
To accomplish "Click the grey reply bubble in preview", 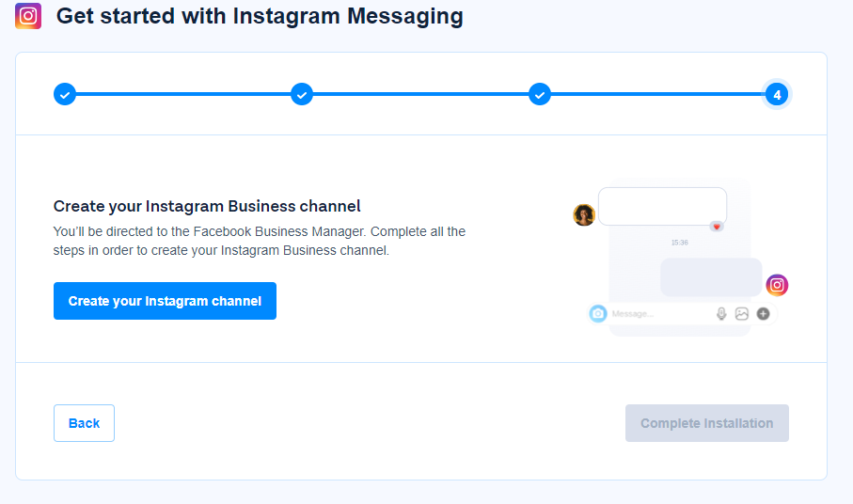I will click(711, 277).
